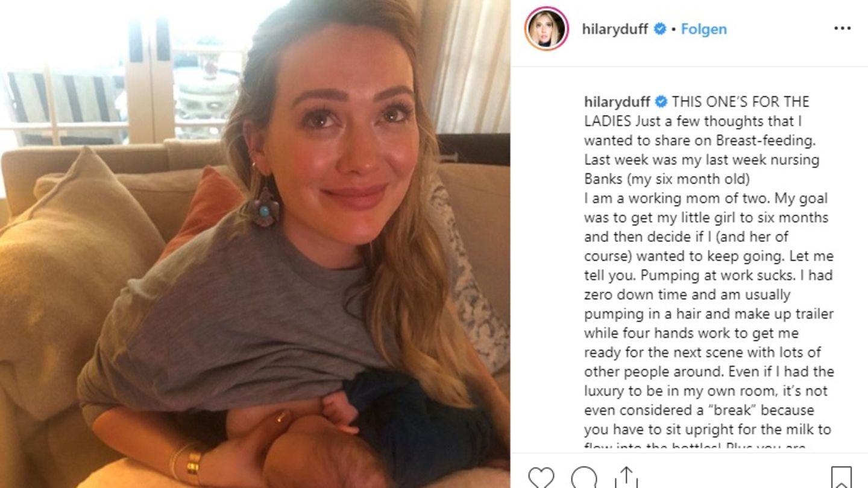The width and height of the screenshot is (868, 488).
Task: Click the caption text "THIS ONE'S FOR THE"
Action: (741, 101)
